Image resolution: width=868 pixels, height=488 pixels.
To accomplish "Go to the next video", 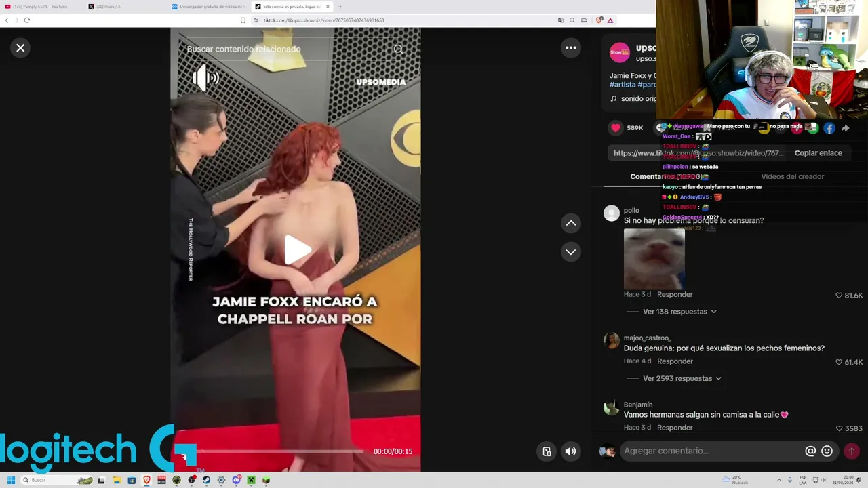I will (571, 252).
